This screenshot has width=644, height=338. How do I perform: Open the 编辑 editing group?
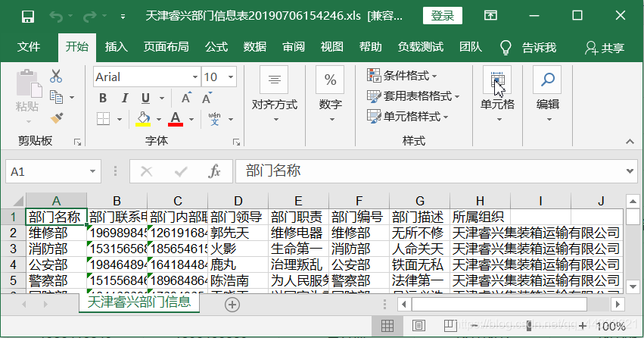click(x=547, y=95)
